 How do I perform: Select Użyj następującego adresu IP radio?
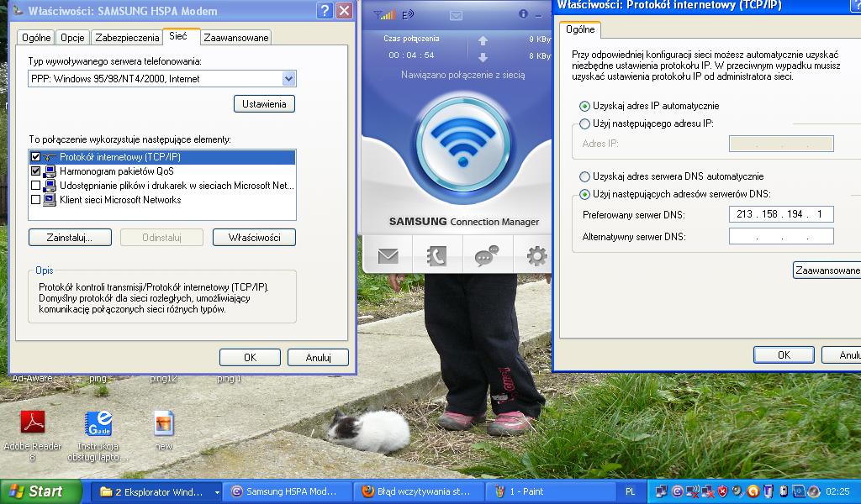coord(585,123)
